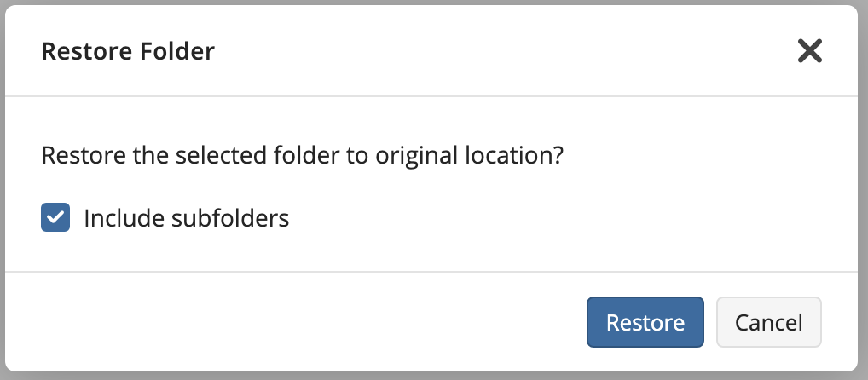Click the "Include subfolders" label text
The image size is (868, 380).
pos(186,219)
